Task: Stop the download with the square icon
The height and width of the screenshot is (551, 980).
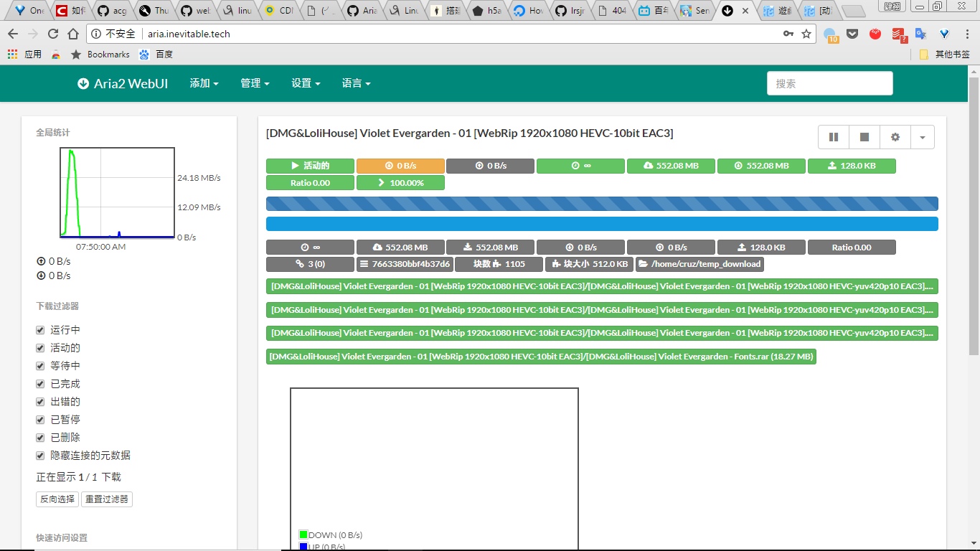Action: 864,137
